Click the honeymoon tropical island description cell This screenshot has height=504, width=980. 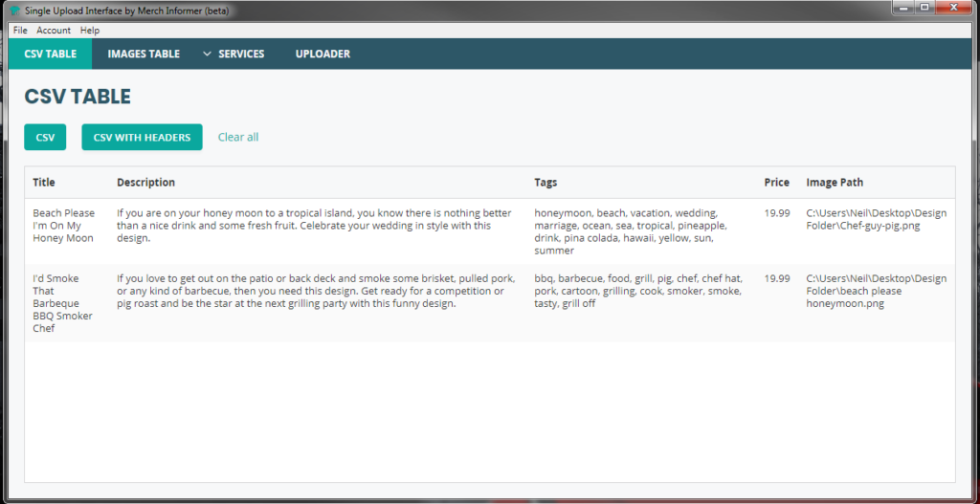tap(314, 226)
